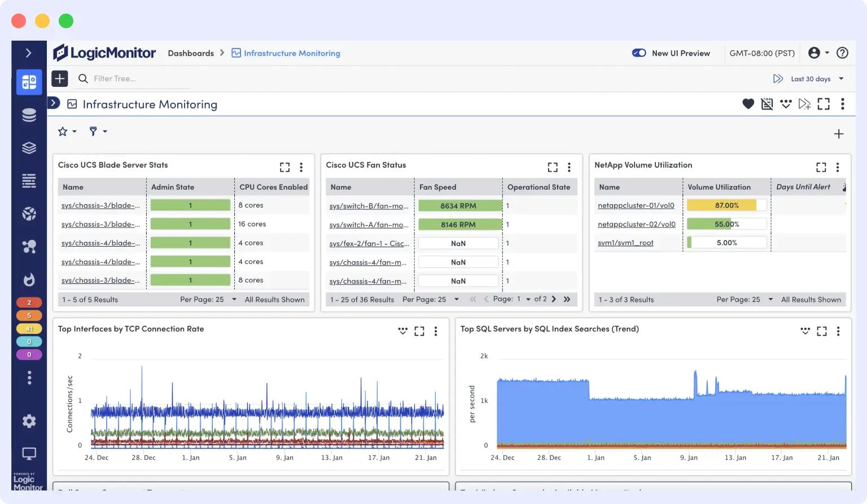Open the node mapping icon in sidebar
867x504 pixels.
pos(29,246)
